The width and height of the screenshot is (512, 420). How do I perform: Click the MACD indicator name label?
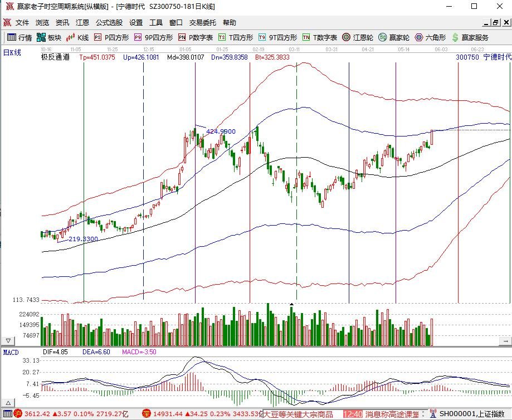click(11, 353)
